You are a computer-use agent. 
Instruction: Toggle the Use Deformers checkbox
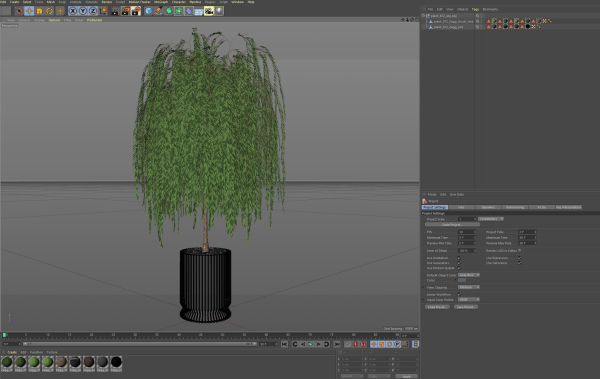point(519,263)
